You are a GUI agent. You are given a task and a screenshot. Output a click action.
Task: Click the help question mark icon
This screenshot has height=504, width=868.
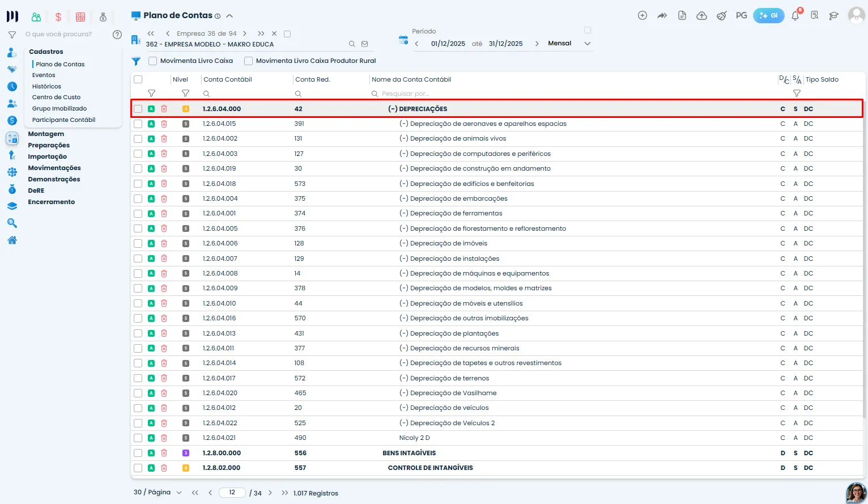(117, 35)
